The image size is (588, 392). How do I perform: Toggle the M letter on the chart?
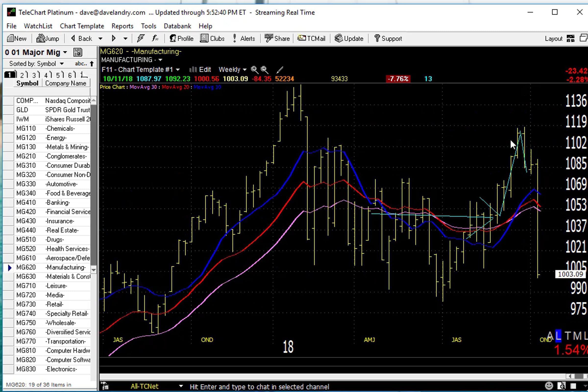coord(577,336)
